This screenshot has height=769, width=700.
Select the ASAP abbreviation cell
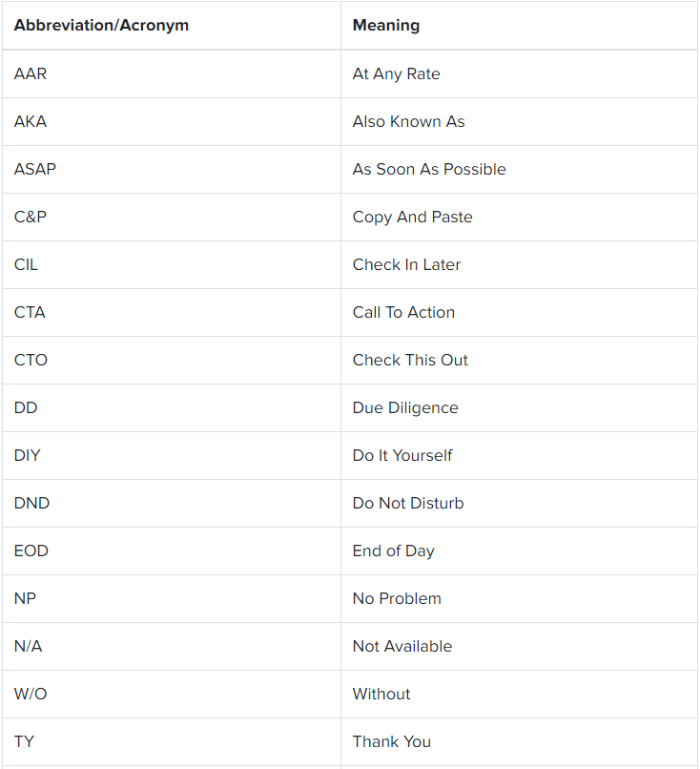[172, 169]
